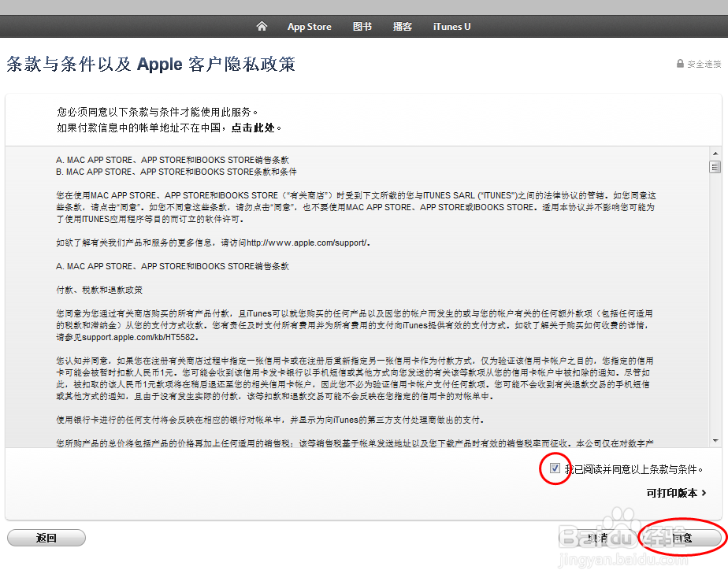728x585 pixels.
Task: Follow the 点击此处 link
Action: [x=253, y=128]
